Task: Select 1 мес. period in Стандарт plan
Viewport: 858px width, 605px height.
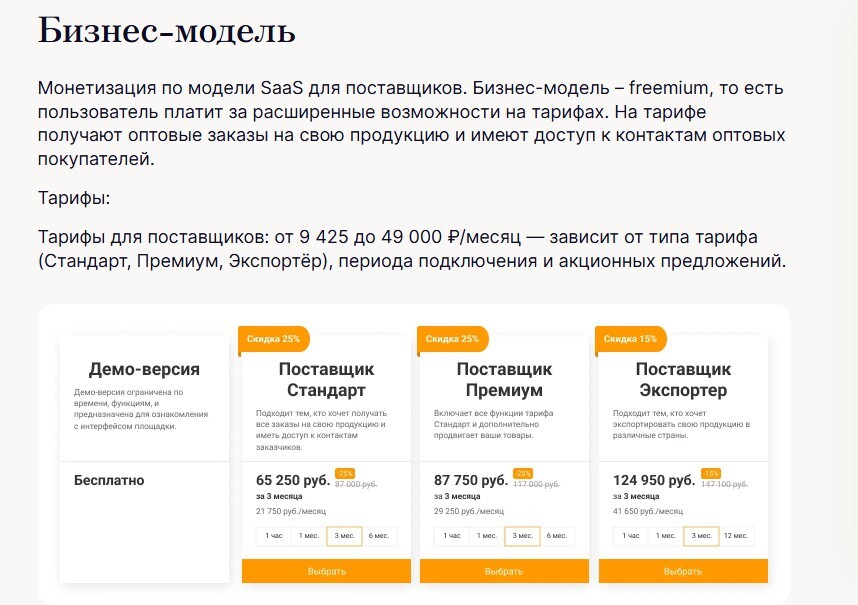Action: tap(309, 536)
